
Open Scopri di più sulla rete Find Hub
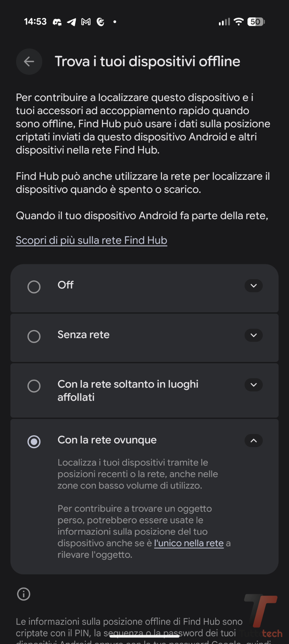tap(92, 240)
